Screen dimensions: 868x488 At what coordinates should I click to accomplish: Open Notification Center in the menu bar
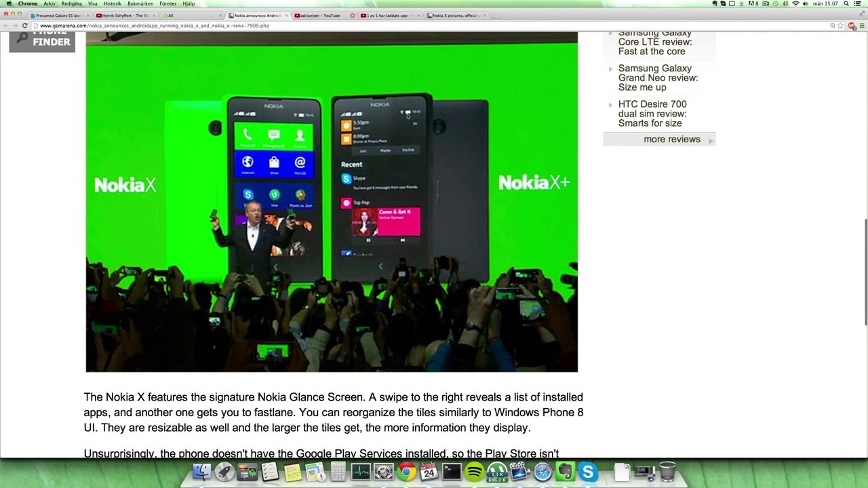[x=859, y=3]
